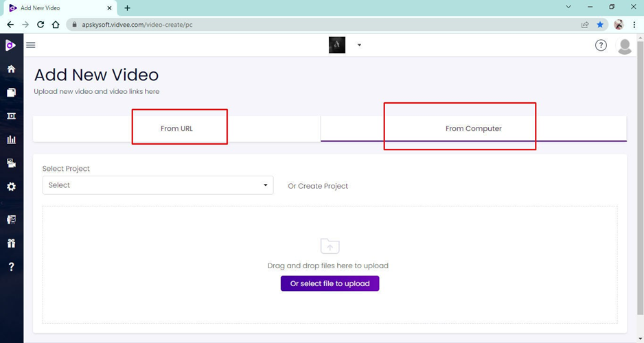This screenshot has width=644, height=343.
Task: Click the question mark icon in sidebar
Action: coord(11,267)
